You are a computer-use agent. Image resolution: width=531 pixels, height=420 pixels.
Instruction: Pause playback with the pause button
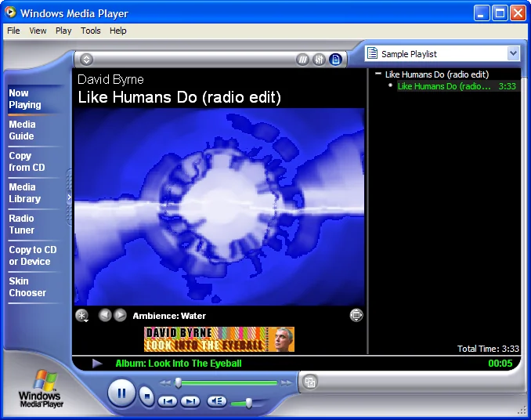[121, 393]
